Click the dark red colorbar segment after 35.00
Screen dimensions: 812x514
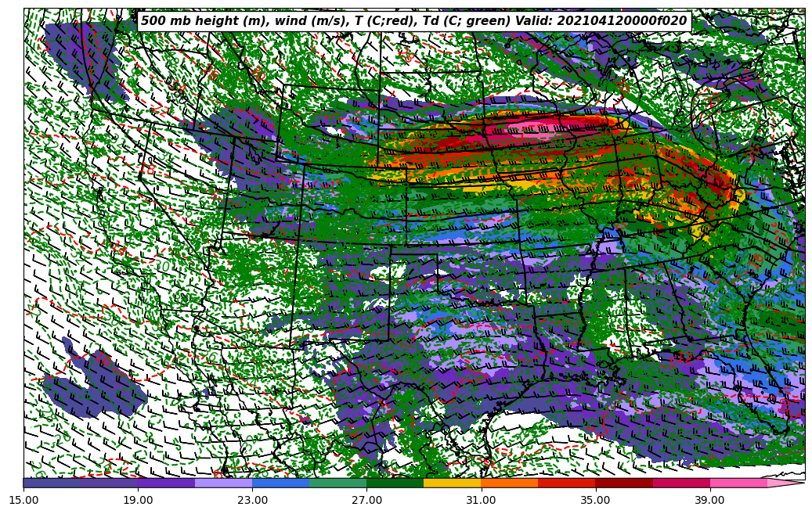tap(623, 483)
